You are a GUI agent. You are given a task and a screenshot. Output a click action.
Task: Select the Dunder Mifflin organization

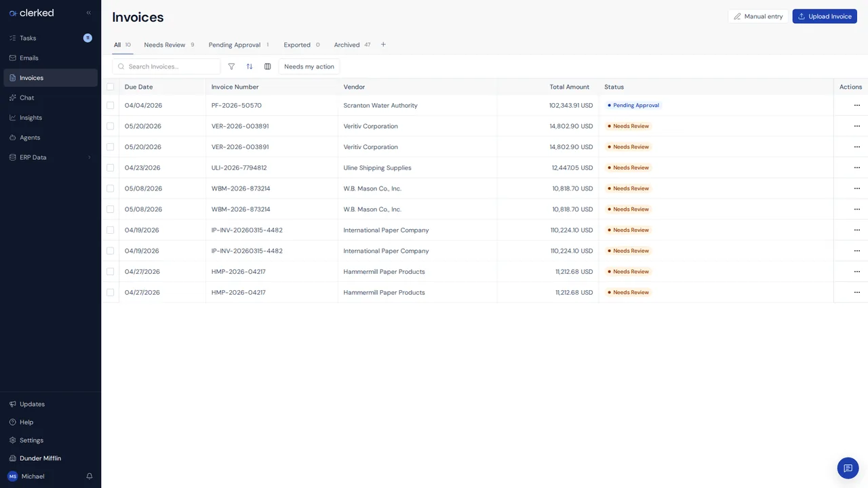[50, 458]
